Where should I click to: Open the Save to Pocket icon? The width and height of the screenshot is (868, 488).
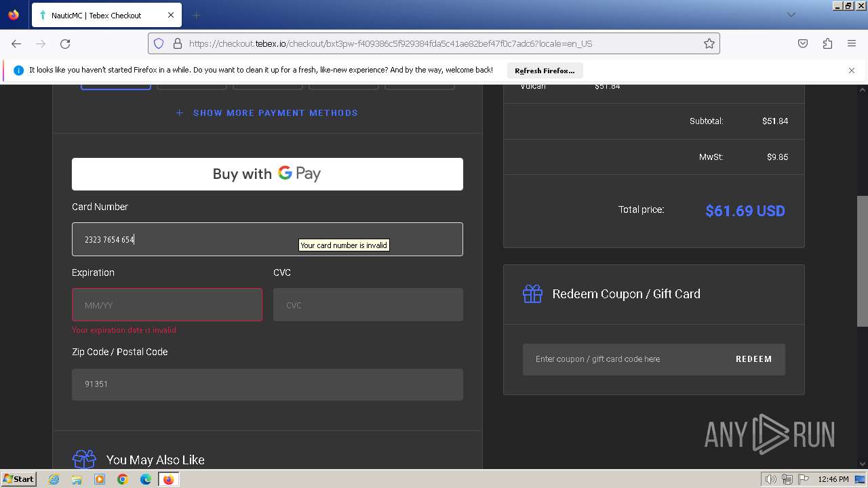click(803, 43)
